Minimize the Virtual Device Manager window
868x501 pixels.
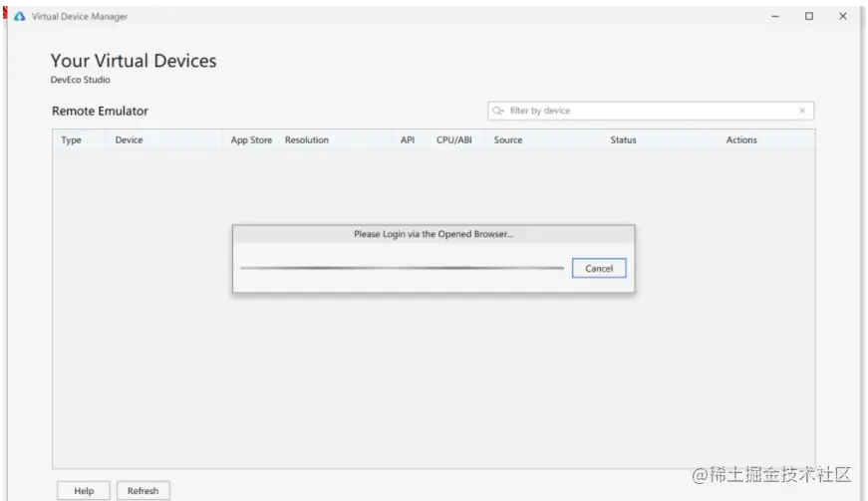[775, 17]
